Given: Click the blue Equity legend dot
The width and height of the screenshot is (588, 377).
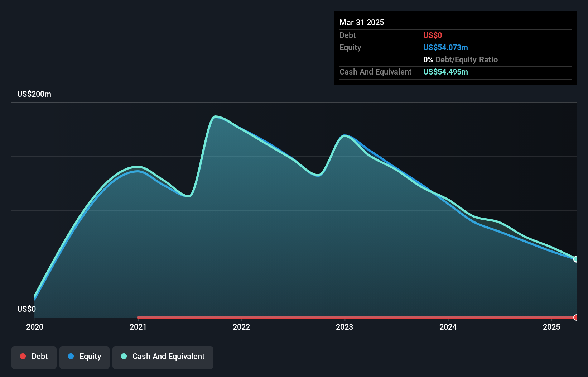Looking at the screenshot, I should click(x=71, y=356).
